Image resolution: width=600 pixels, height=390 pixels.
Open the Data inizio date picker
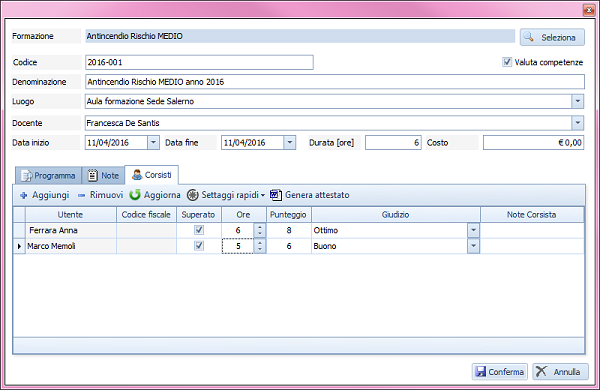(153, 143)
